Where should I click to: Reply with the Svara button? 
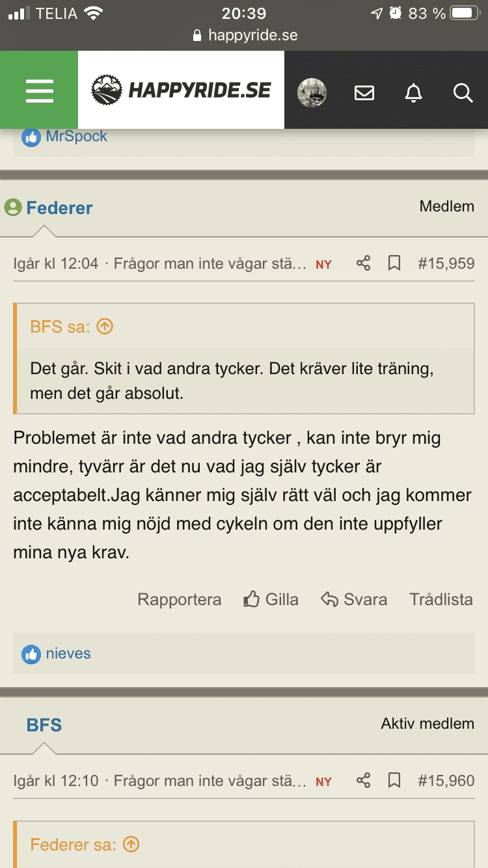354,599
